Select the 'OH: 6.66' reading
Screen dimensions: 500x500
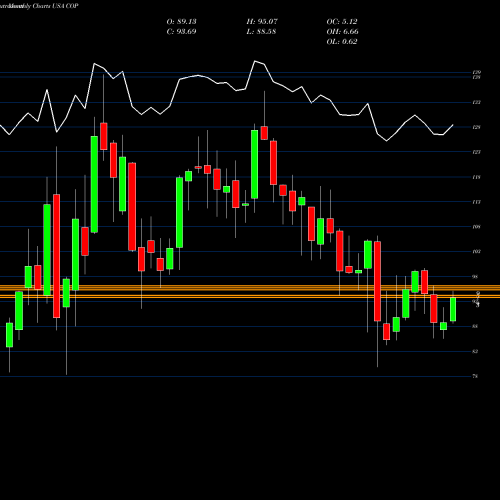coord(343,32)
